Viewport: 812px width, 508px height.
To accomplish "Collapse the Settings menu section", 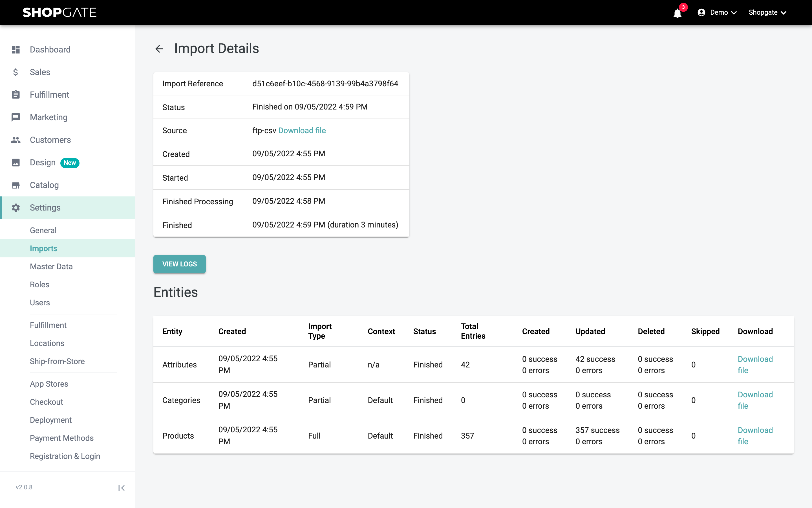I will [67, 208].
